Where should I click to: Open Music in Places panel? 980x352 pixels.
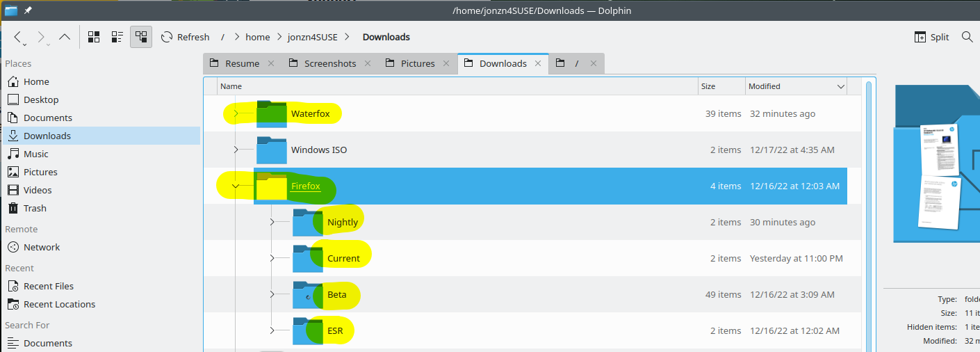(100, 154)
